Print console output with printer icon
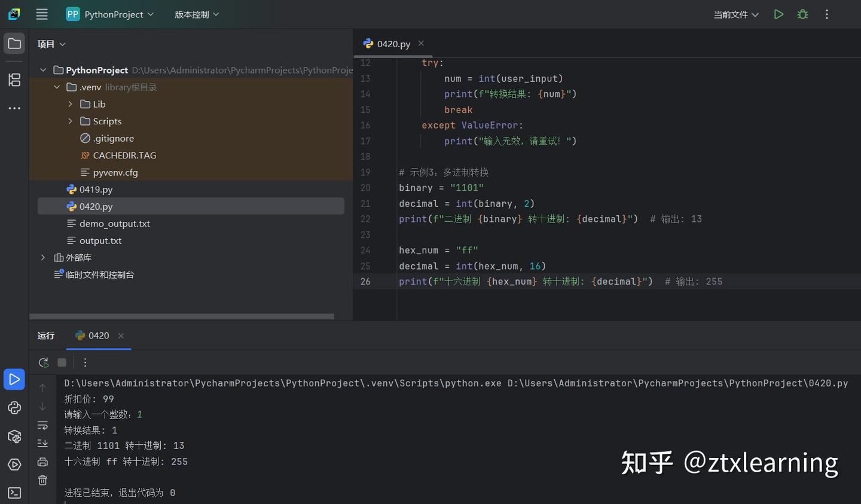Image resolution: width=861 pixels, height=504 pixels. (42, 462)
